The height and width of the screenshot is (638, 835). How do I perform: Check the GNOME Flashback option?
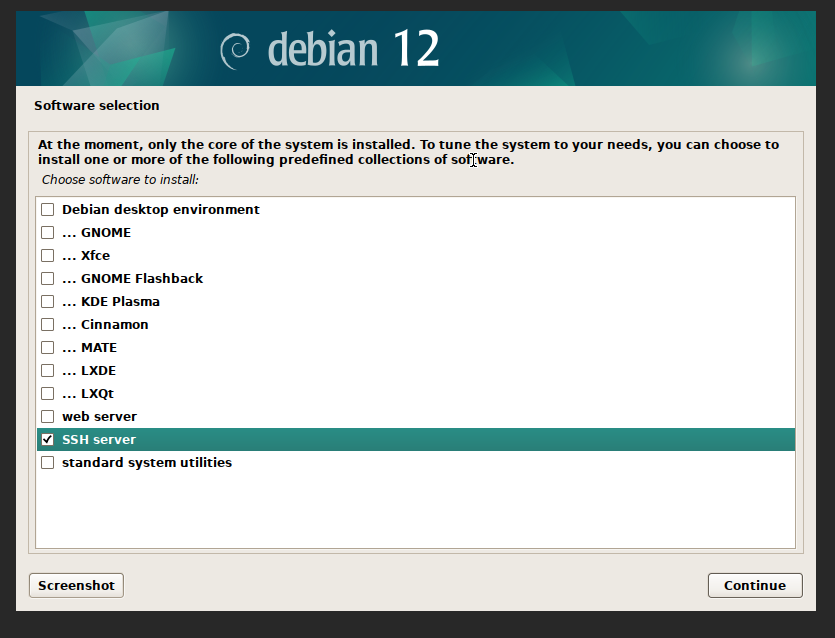47,279
